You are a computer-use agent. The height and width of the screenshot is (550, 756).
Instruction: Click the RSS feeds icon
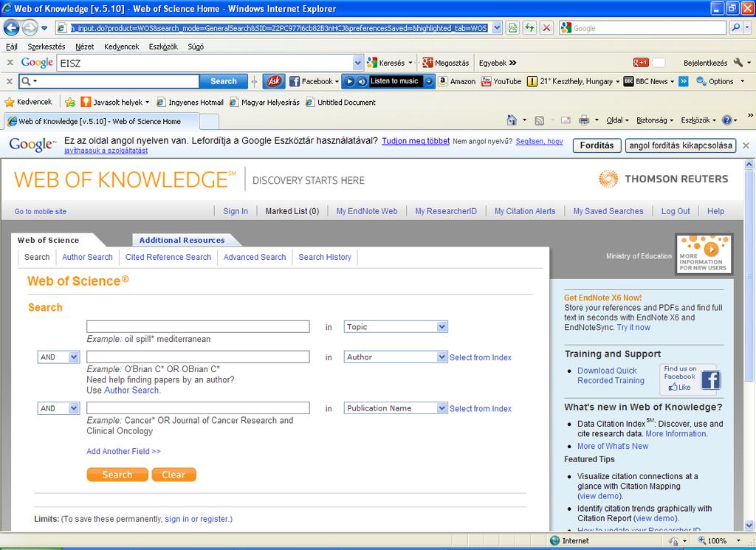coord(540,120)
